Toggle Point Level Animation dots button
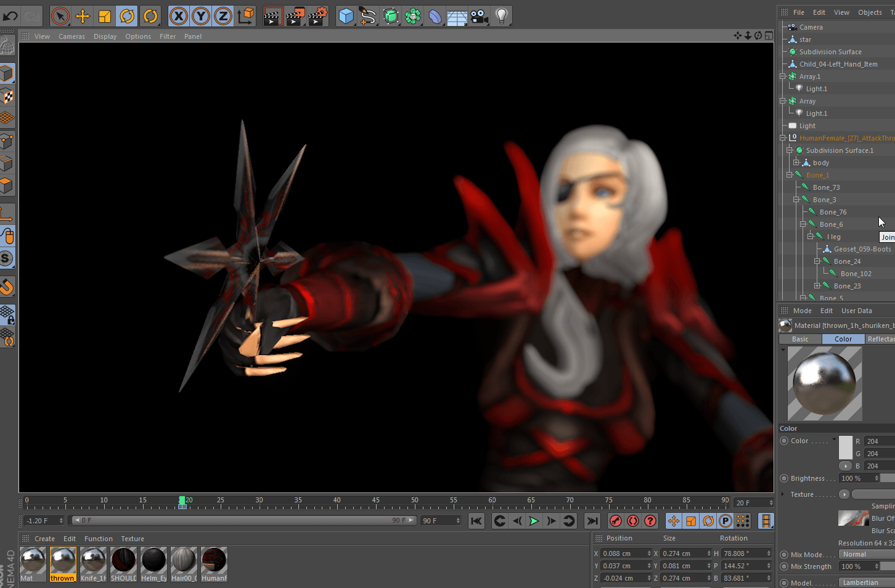895x588 pixels. click(x=743, y=521)
